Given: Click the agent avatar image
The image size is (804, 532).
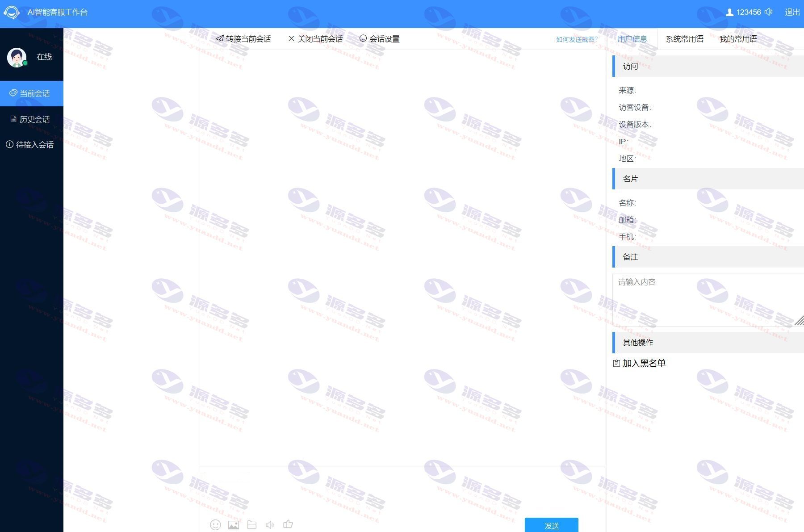Looking at the screenshot, I should coord(17,57).
